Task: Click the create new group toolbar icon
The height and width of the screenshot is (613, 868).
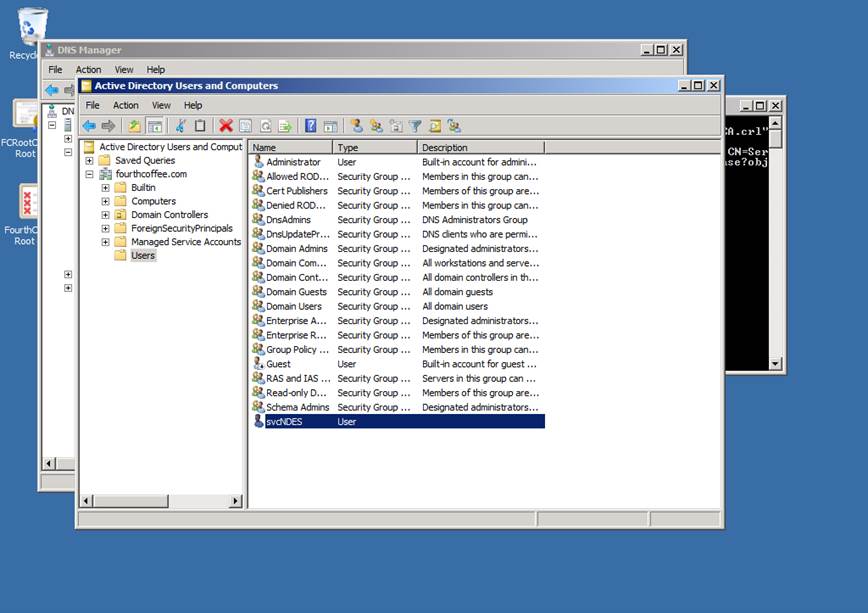Action: 376,126
